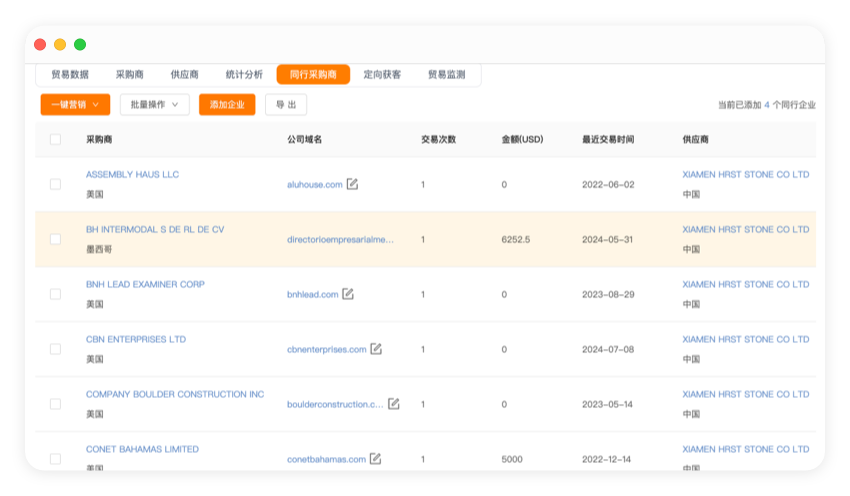Click edit icon next to conetbahamas.com
The width and height of the screenshot is (850, 496).
pyautogui.click(x=375, y=459)
